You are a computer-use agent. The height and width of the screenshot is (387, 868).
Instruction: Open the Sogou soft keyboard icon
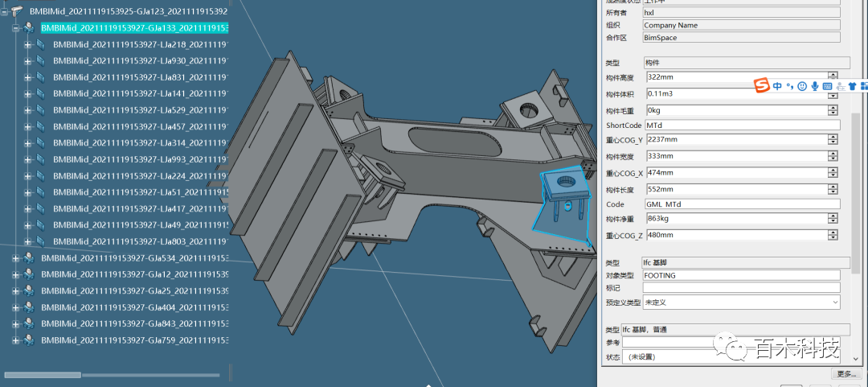coord(827,86)
